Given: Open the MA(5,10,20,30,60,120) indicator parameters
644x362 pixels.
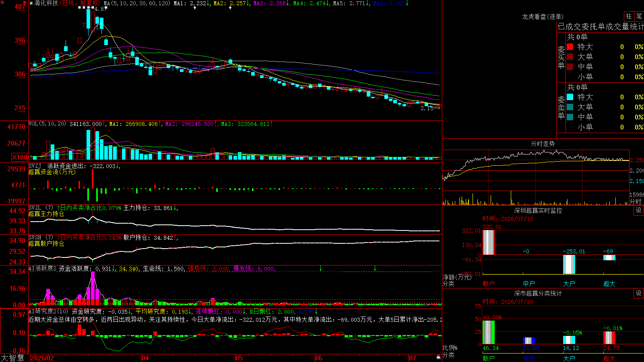Looking at the screenshot, I should click(x=137, y=3).
